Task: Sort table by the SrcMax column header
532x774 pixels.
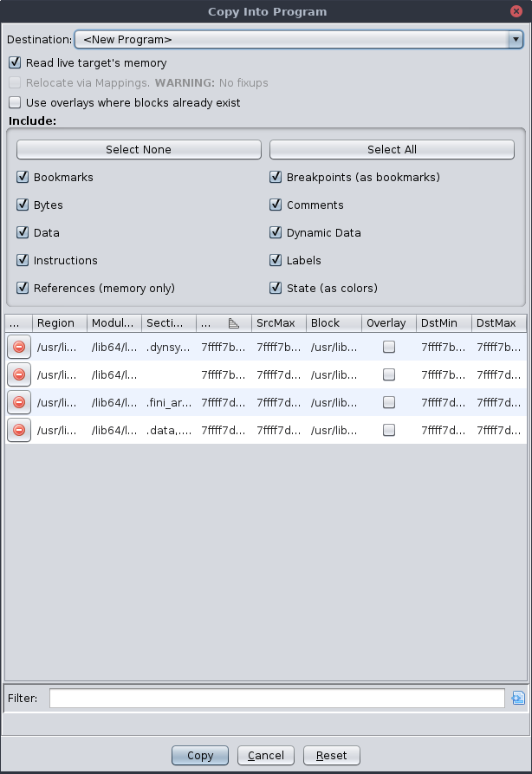Action: coord(275,323)
